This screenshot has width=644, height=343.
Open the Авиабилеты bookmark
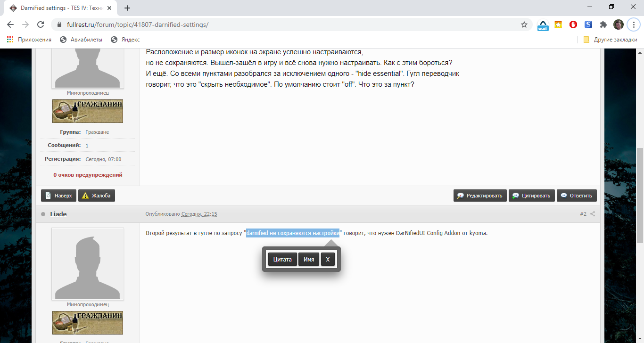pos(81,40)
